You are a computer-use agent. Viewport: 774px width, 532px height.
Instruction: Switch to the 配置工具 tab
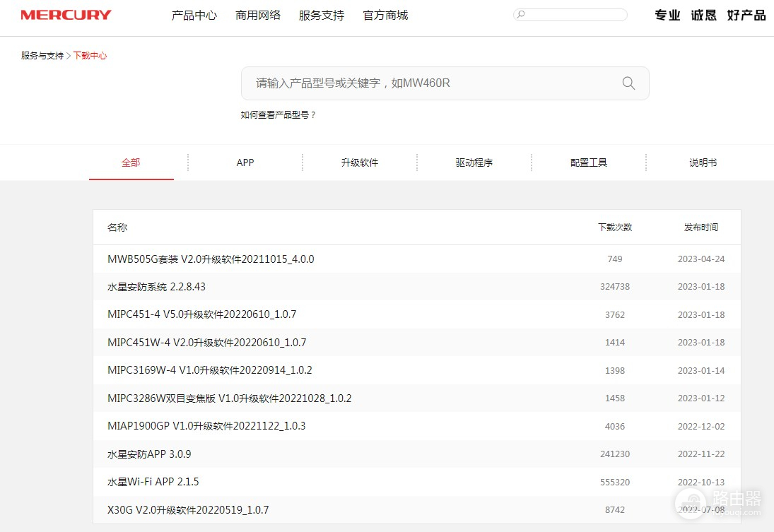pyautogui.click(x=588, y=162)
